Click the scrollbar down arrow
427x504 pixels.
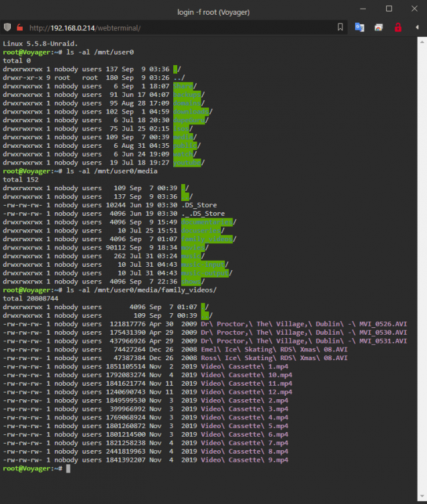coord(422,497)
